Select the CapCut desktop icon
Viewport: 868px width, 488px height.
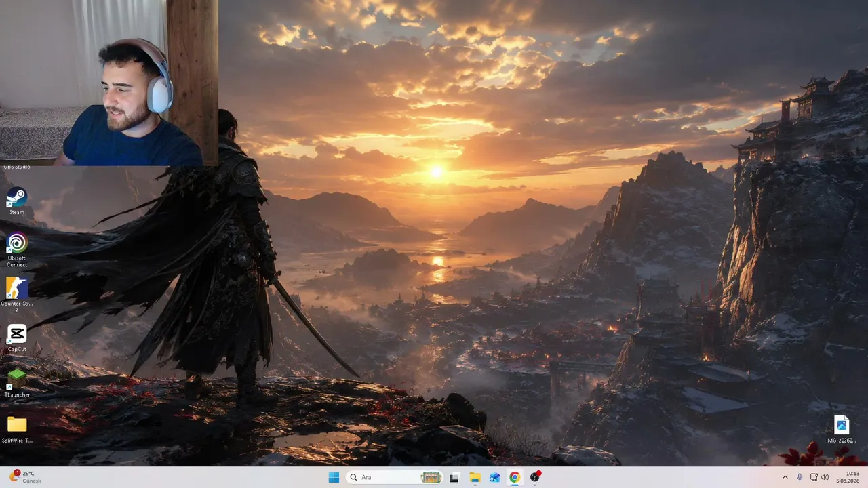(17, 338)
